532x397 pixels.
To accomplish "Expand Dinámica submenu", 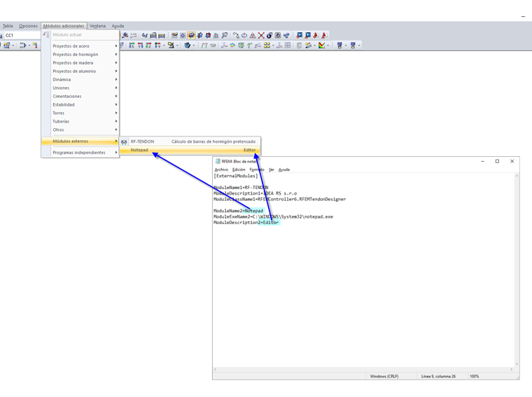I will pos(116,79).
